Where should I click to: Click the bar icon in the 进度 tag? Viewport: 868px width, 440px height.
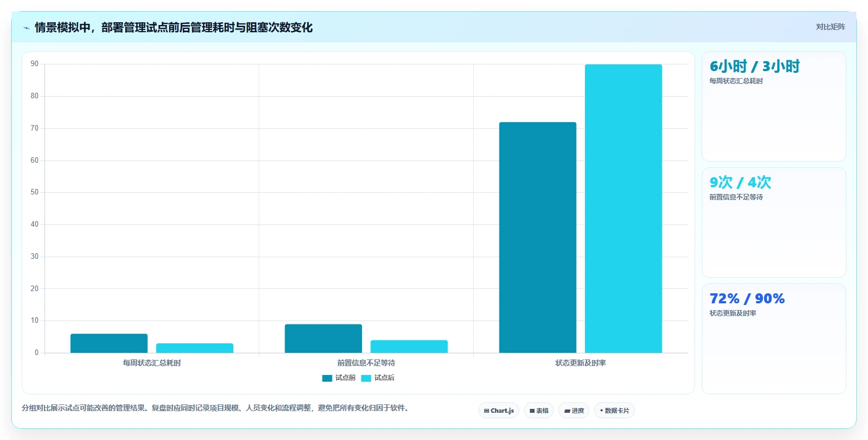click(567, 411)
